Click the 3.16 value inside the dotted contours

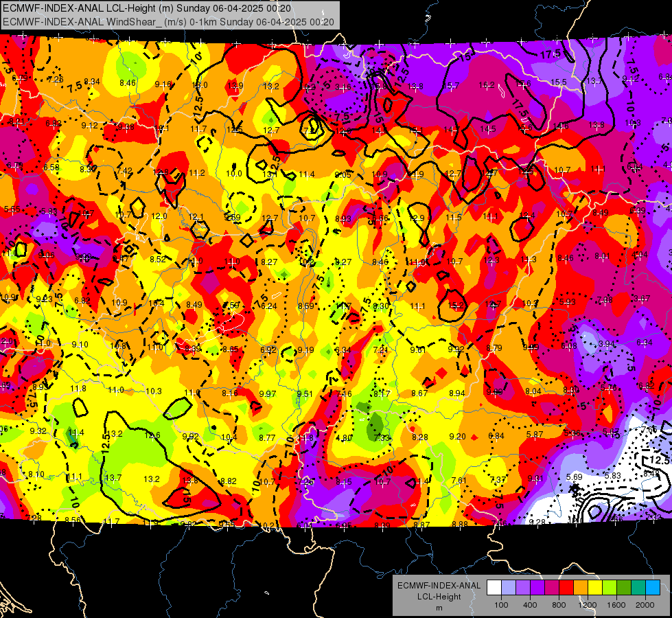pyautogui.click(x=343, y=87)
